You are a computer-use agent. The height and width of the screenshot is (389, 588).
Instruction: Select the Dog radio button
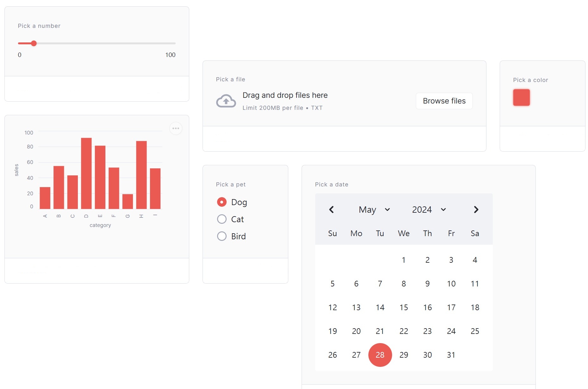coord(222,202)
